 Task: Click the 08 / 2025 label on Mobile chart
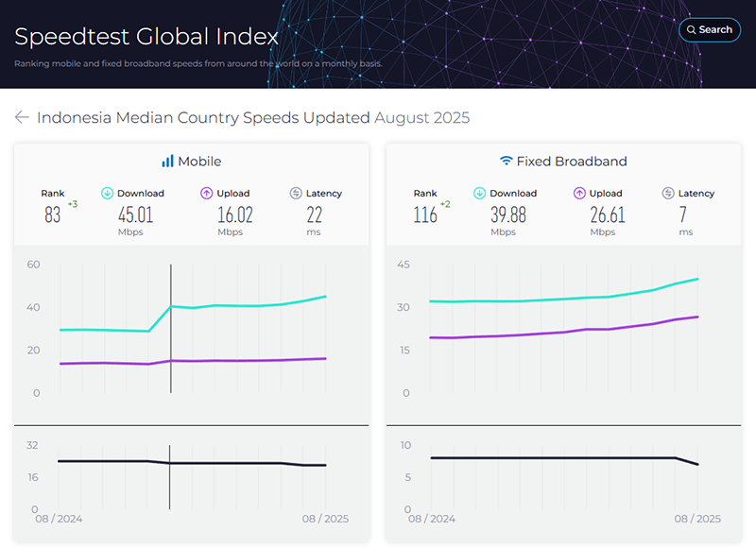tap(327, 519)
